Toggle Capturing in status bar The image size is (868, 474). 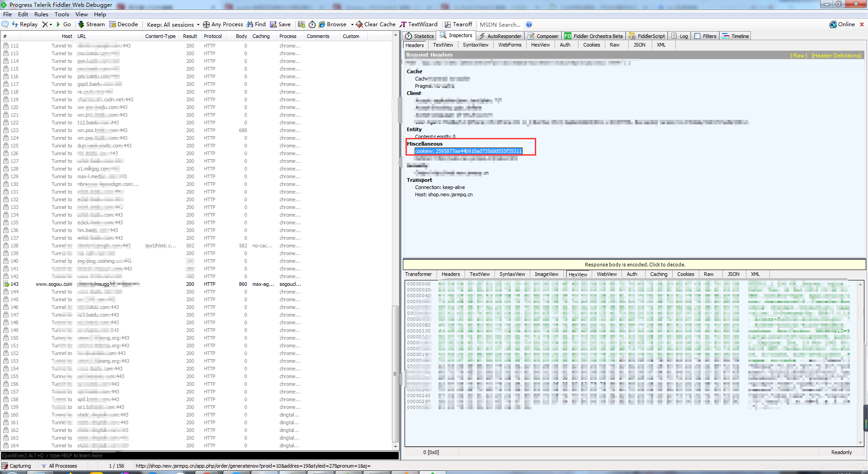click(17, 466)
